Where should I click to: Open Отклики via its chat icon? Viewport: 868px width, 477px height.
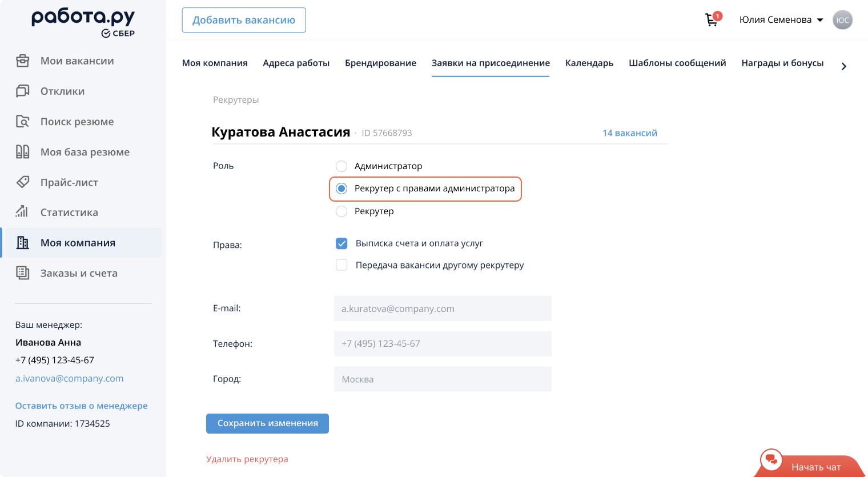coord(22,91)
